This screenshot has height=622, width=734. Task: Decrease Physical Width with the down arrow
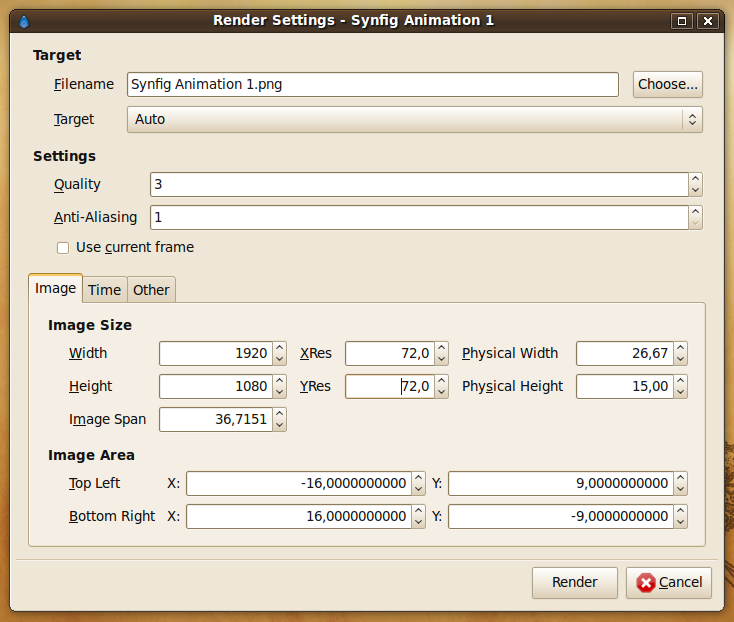click(681, 359)
